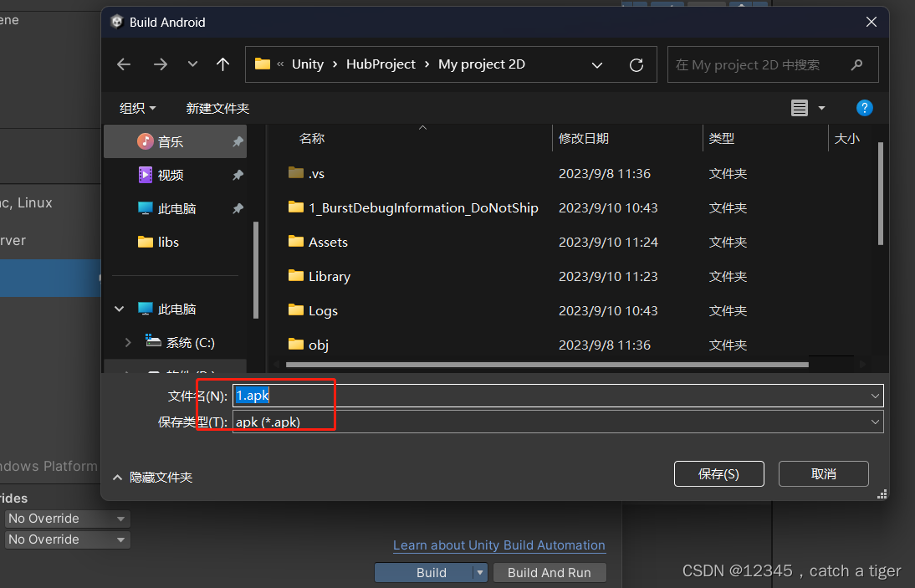Unpin 音乐 using its pin icon
This screenshot has width=915, height=588.
point(238,141)
